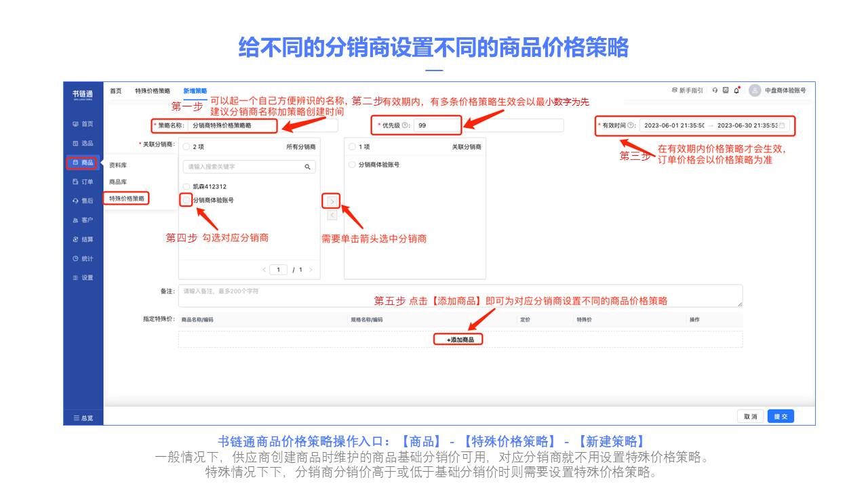This screenshot has height=488, width=868.
Task: Click the 取消 button
Action: 751,416
